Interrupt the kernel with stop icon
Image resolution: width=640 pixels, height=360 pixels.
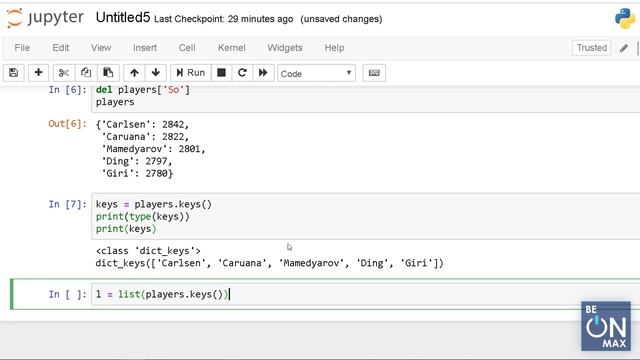[221, 73]
